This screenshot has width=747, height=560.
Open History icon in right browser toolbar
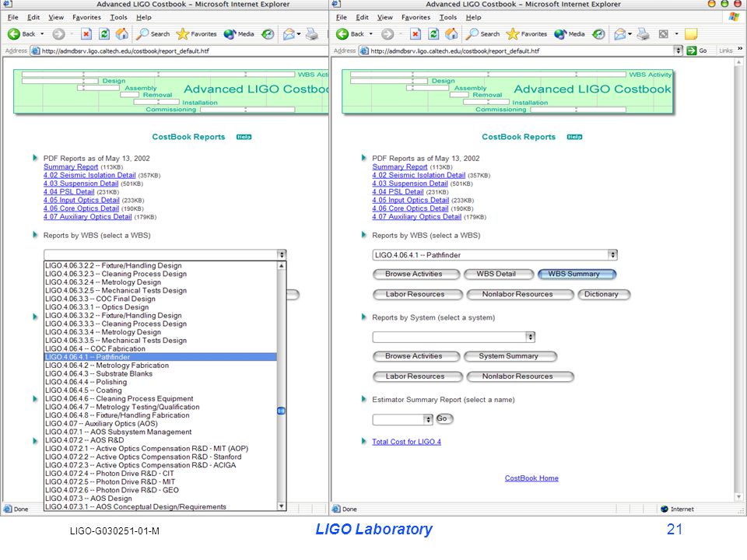(x=598, y=33)
